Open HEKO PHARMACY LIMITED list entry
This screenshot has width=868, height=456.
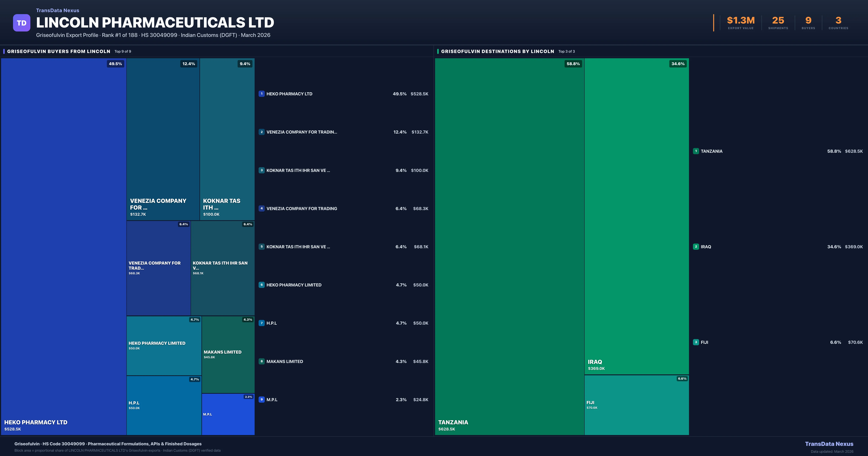pos(294,285)
